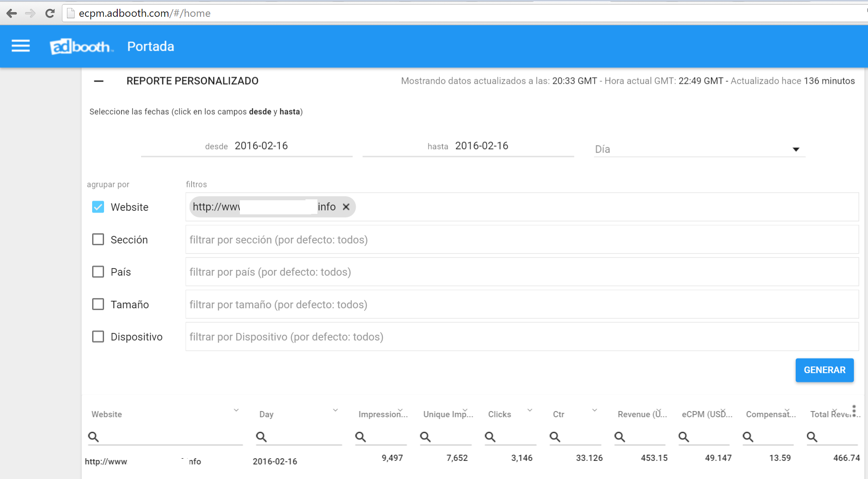868x479 pixels.
Task: Select the 9,497 impressions value
Action: tap(392, 458)
